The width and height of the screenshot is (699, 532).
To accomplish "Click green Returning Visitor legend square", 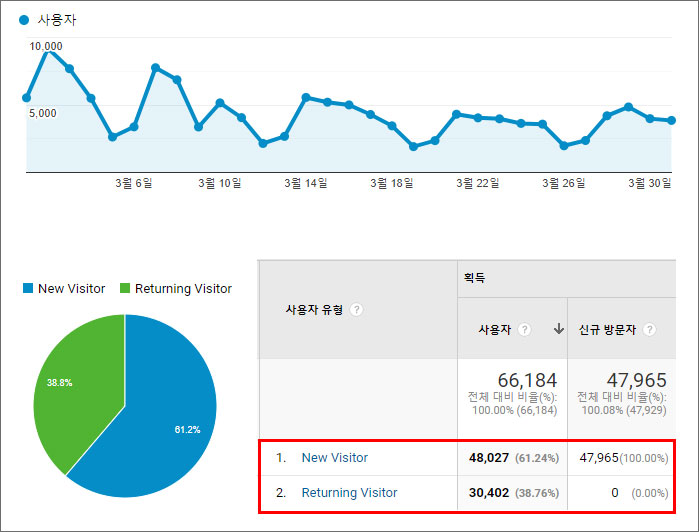I will (x=124, y=289).
